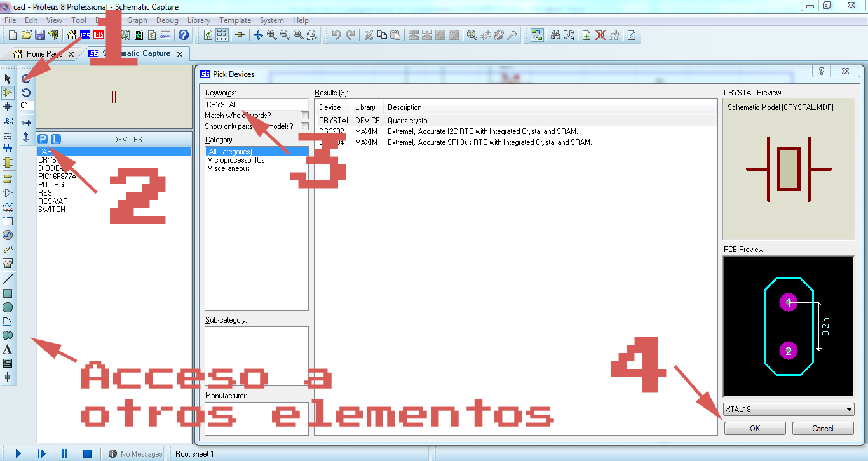Activate Component mode in side toolbar

point(8,93)
